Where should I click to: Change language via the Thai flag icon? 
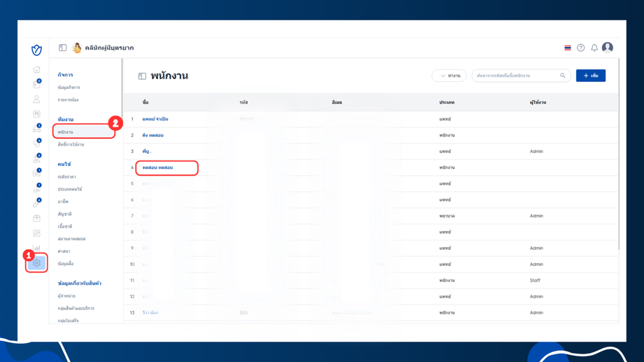(x=568, y=48)
